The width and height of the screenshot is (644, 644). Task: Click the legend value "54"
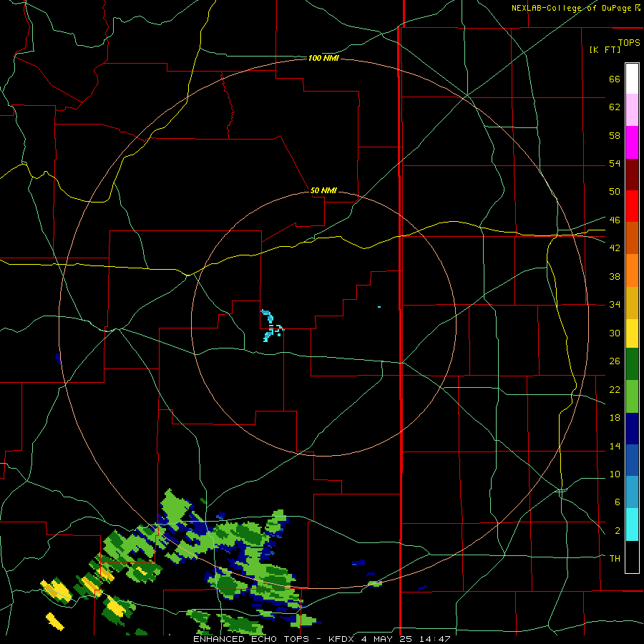pos(615,164)
